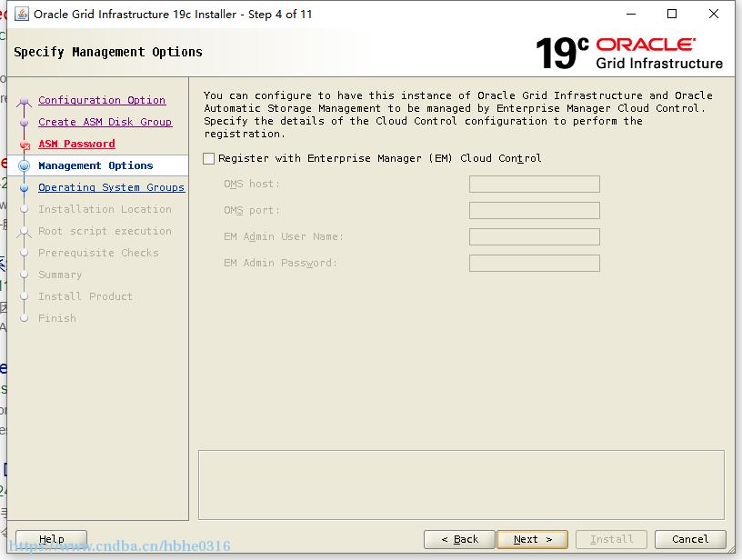Click the Management Options current step bullet
742x560 pixels.
point(25,166)
